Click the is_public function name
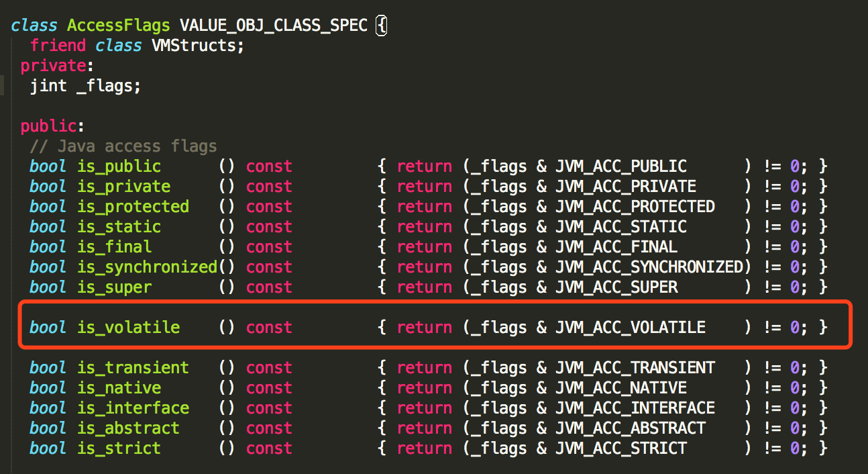The image size is (868, 474). (119, 167)
